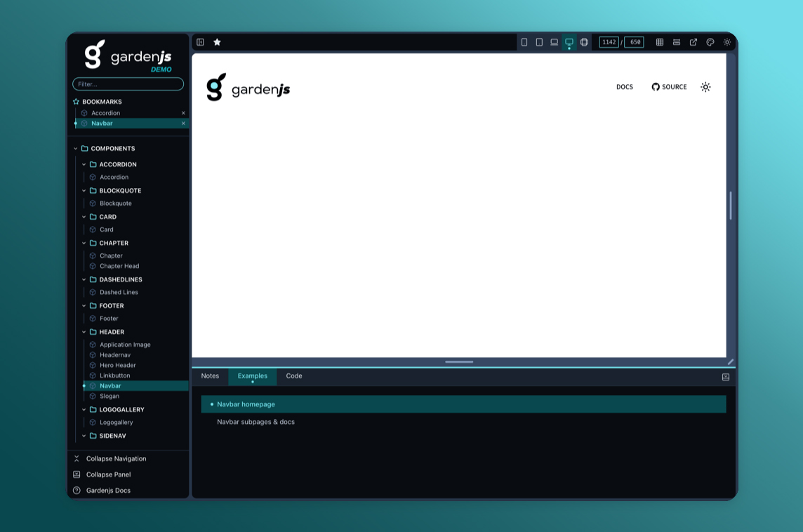Screen dimensions: 803x532
Task: Open the Notes tab
Action: (210, 376)
